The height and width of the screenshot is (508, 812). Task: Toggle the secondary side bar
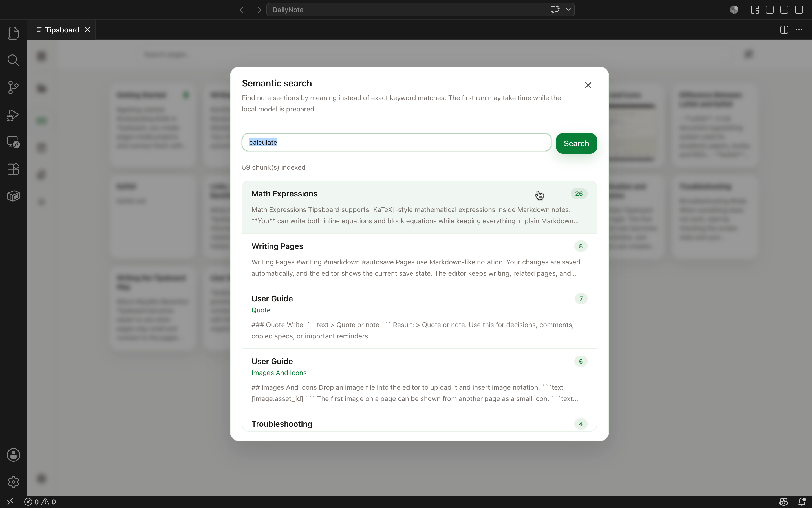799,10
